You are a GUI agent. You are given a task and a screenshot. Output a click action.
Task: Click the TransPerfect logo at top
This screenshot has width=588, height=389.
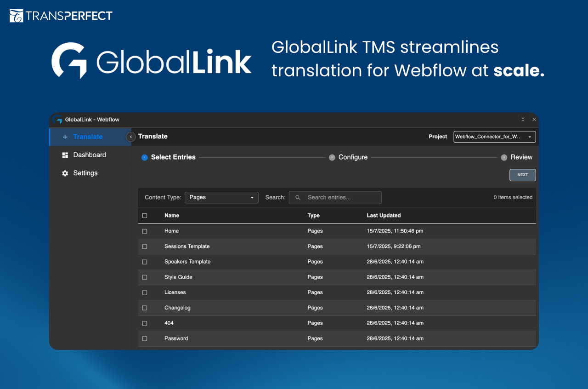(61, 16)
